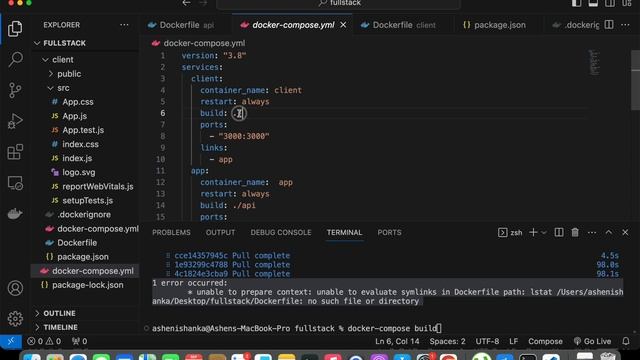Go back with navigation arrow
640x360 pixels.
tap(187, 3)
